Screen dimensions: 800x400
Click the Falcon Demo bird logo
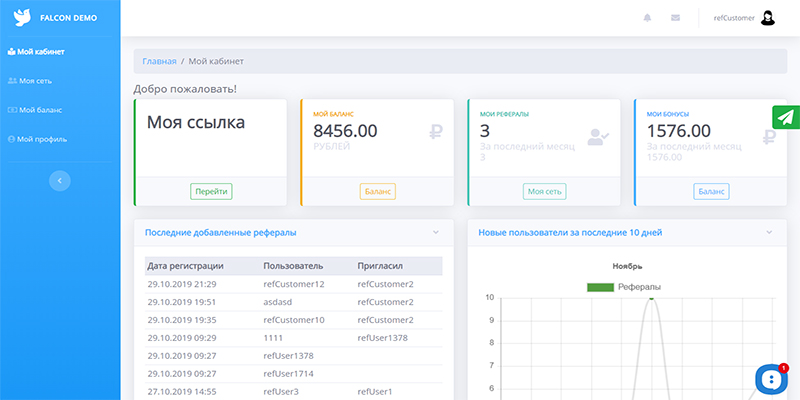[x=20, y=18]
